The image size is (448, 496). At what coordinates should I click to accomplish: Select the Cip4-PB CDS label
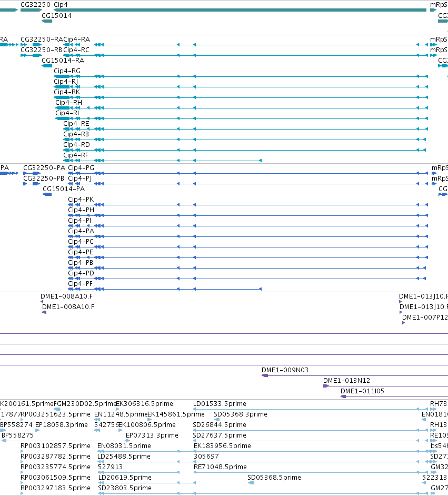[x=81, y=263]
